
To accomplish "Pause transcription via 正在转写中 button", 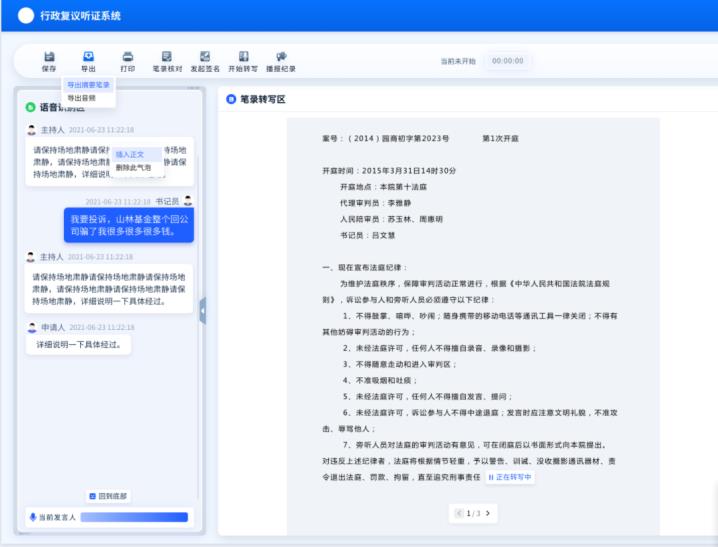I will (x=510, y=478).
